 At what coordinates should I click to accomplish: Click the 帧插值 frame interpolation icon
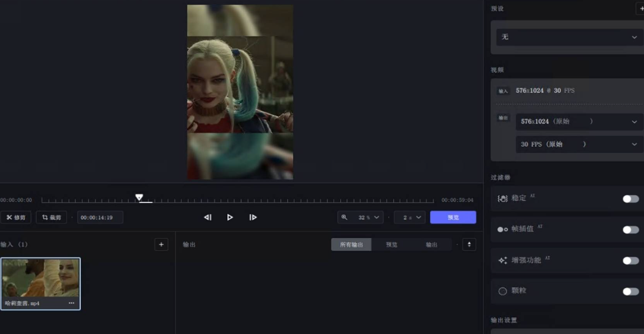502,230
